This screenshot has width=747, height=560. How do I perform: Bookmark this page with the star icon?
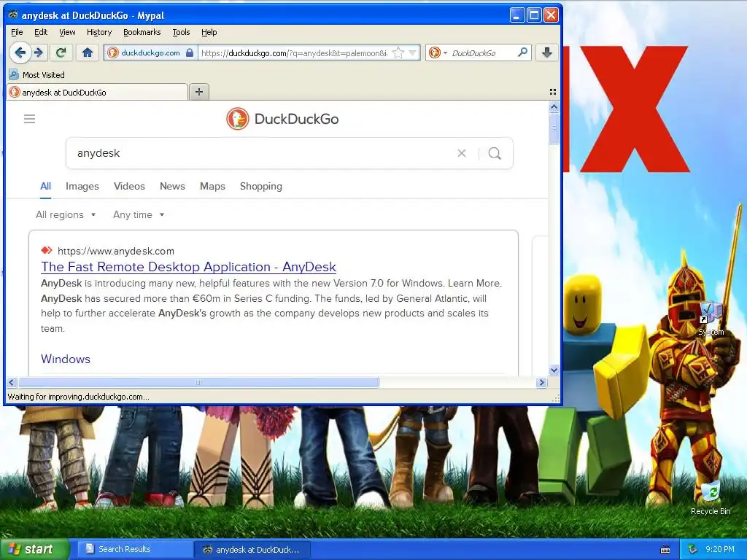pos(398,52)
